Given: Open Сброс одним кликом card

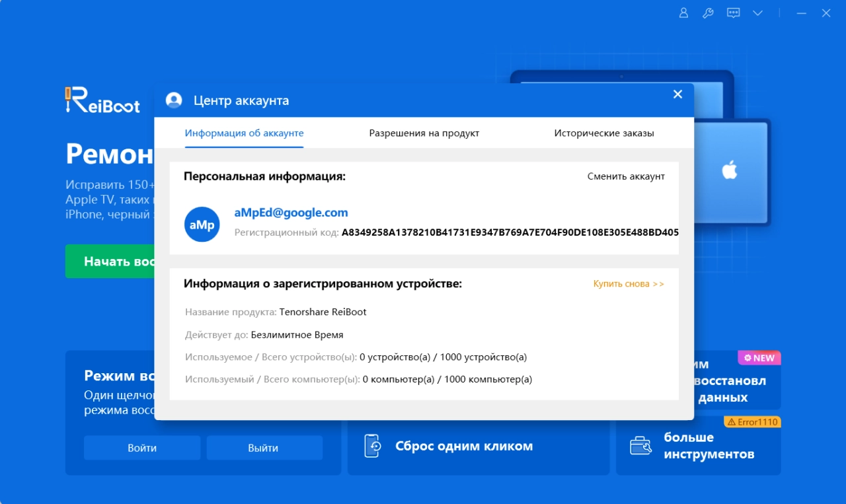Looking at the screenshot, I should click(479, 447).
